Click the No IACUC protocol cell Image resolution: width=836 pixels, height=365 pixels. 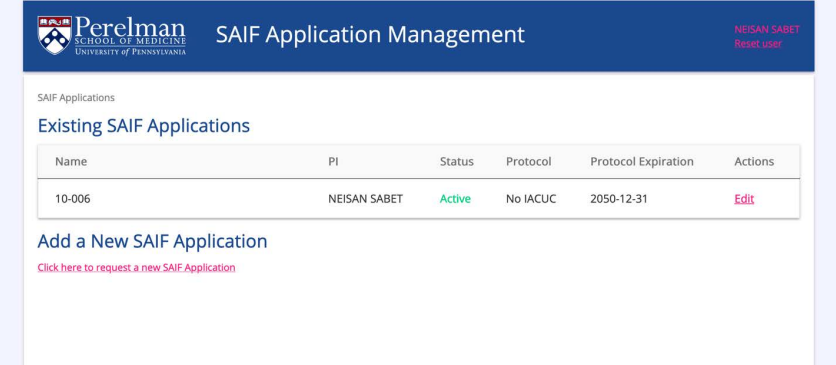click(x=531, y=199)
